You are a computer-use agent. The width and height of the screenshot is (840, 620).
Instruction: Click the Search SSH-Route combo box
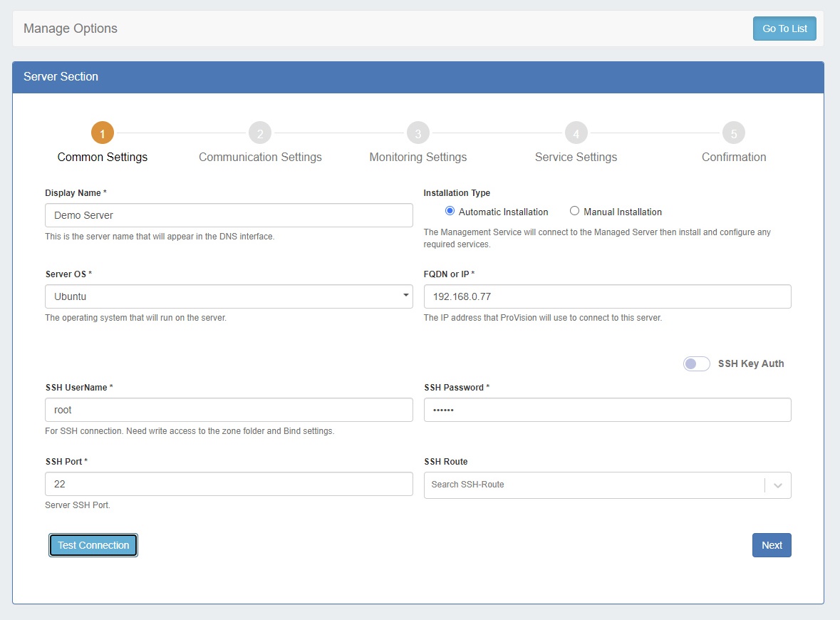[x=595, y=485]
